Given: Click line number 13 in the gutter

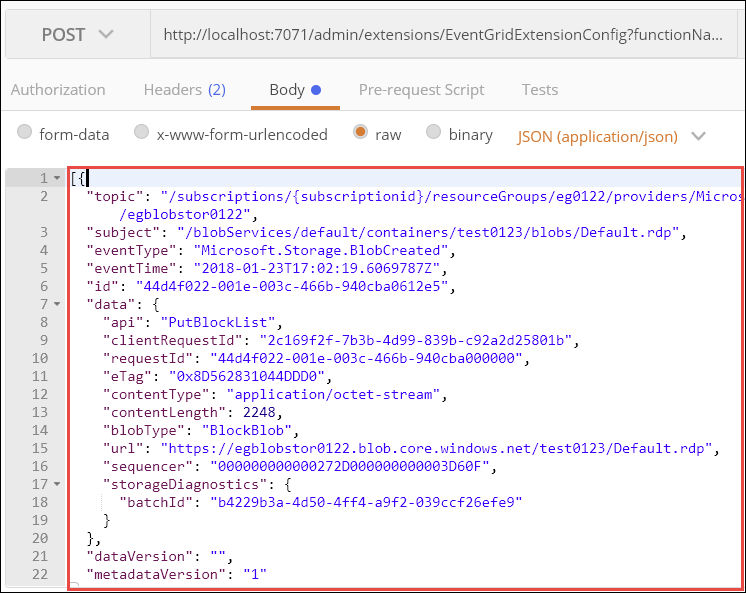Looking at the screenshot, I should point(40,412).
